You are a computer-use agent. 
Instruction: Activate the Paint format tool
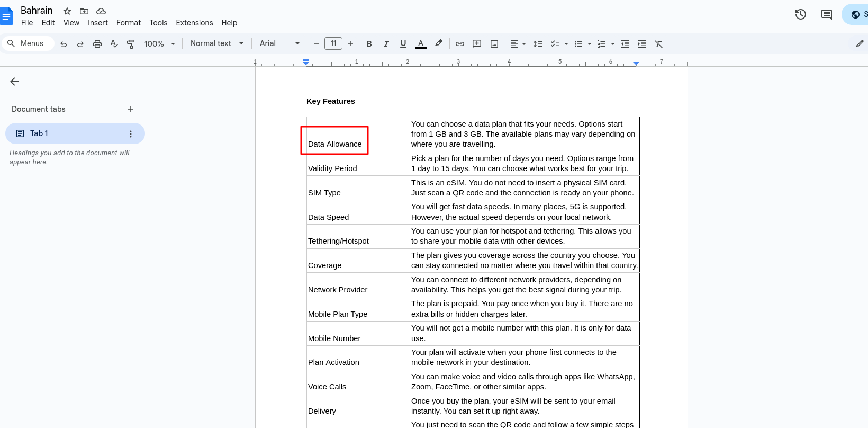pyautogui.click(x=131, y=44)
